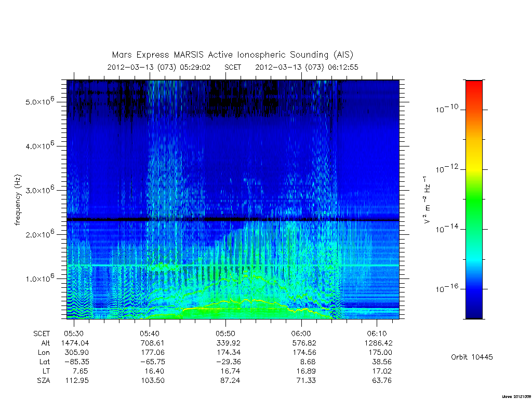Screen dimensions: 532x399
Task: Click the 10^-14 color bar label
Action: pyautogui.click(x=447, y=229)
